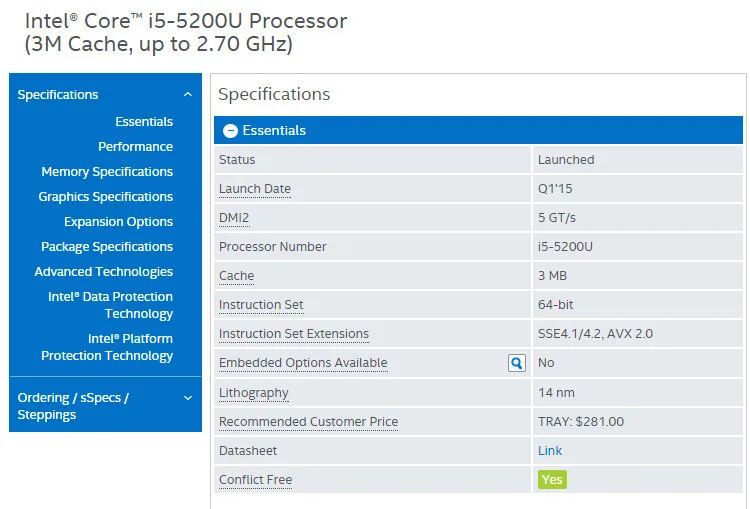Click the green Yes Conflict Free badge

tap(552, 480)
